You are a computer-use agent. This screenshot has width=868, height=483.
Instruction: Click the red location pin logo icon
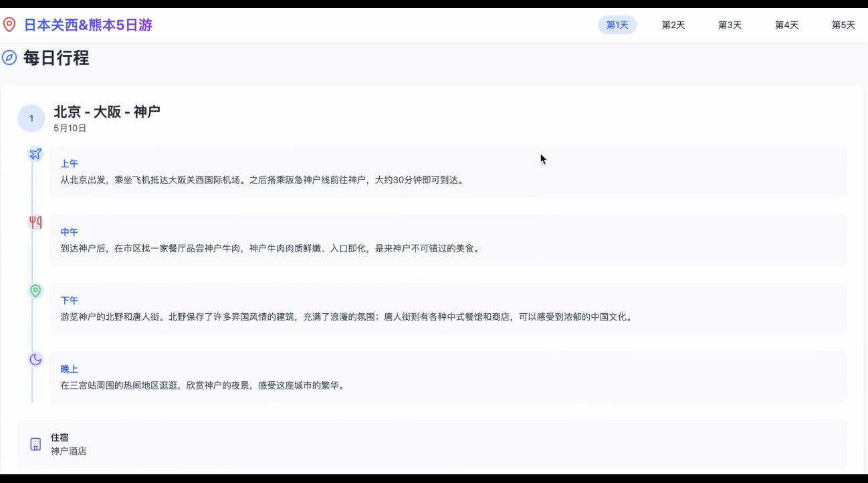point(9,25)
